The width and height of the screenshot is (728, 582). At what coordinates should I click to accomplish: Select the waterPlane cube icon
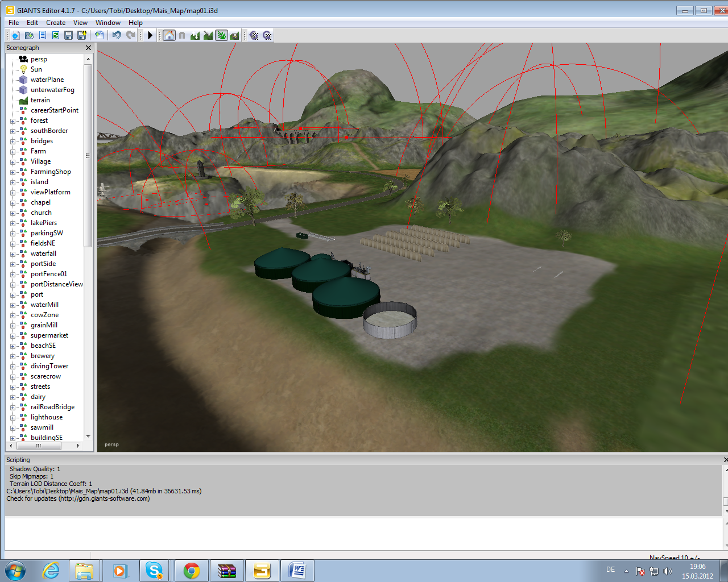(x=23, y=80)
